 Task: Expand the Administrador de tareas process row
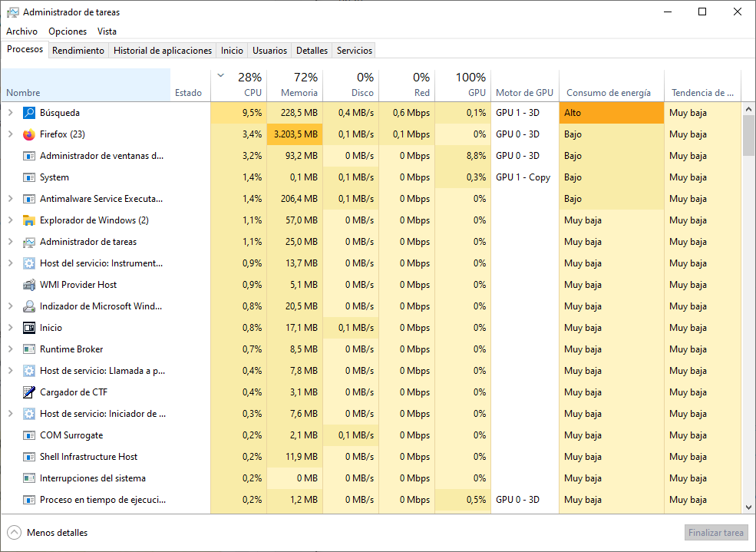[x=11, y=242]
